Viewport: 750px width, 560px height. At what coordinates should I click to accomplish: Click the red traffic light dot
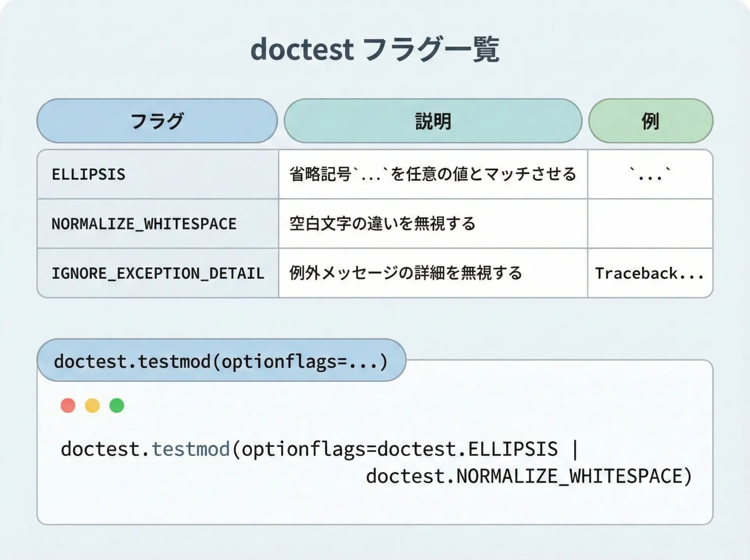point(68,405)
